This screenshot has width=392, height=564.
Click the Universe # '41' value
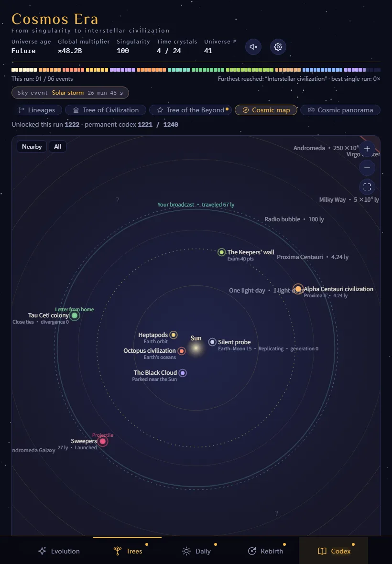pyautogui.click(x=208, y=51)
